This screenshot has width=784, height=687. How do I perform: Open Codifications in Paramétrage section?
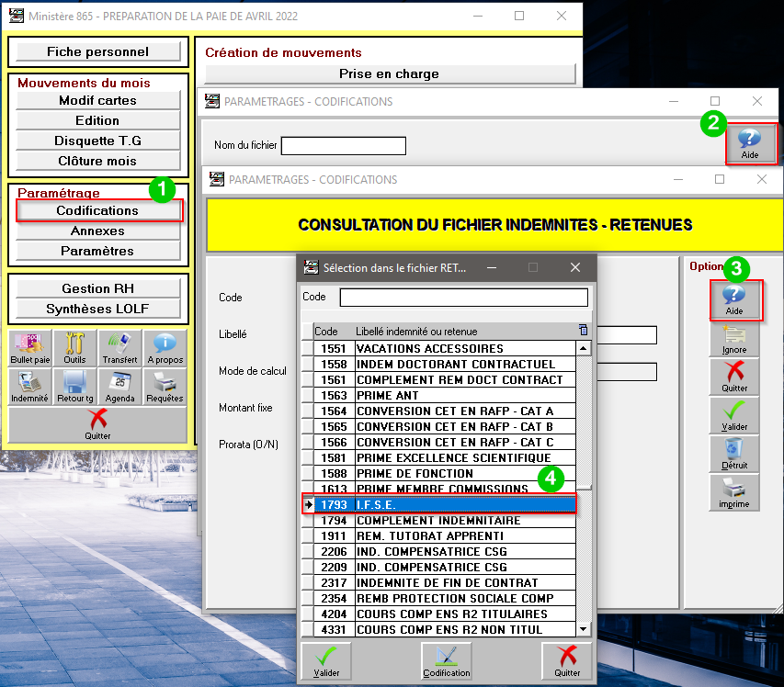click(x=97, y=210)
